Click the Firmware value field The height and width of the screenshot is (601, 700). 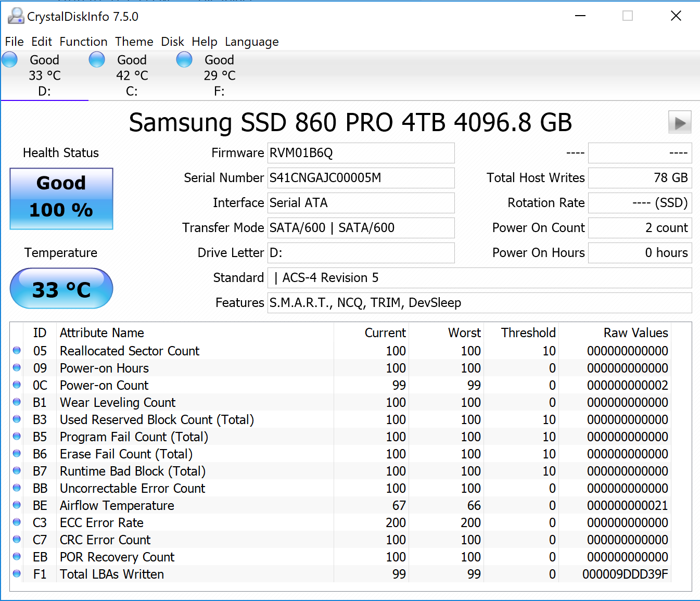click(361, 153)
